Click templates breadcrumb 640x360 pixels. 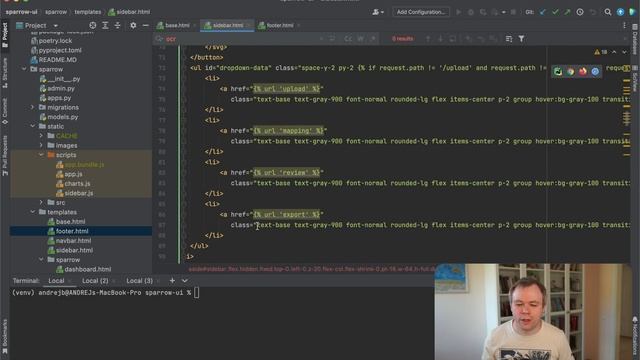pyautogui.click(x=88, y=12)
